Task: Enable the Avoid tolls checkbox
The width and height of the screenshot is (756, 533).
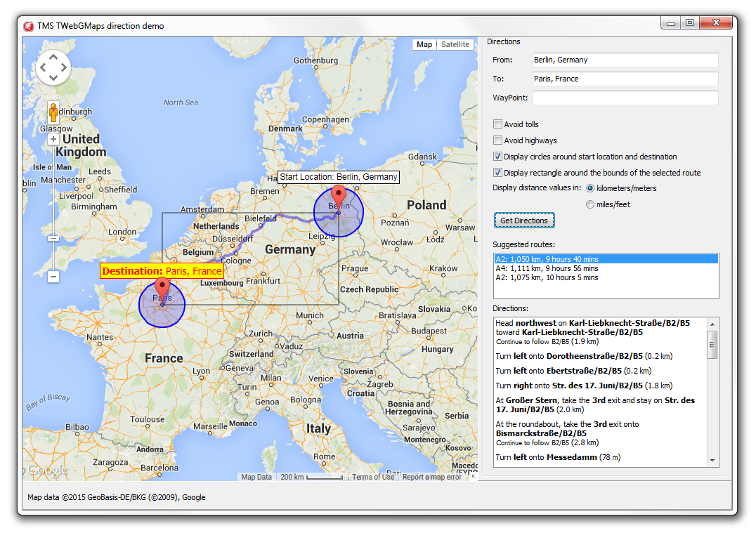Action: pos(497,124)
